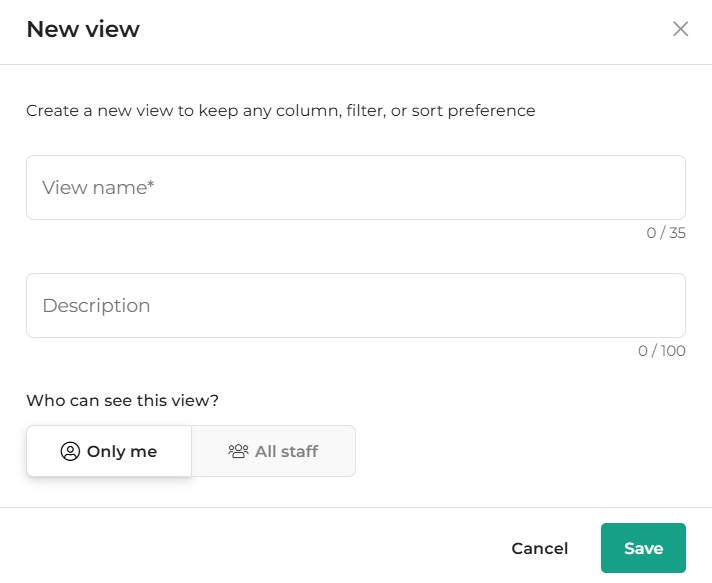712x583 pixels.
Task: Click the 'Create a new view' instruction text
Action: click(280, 110)
